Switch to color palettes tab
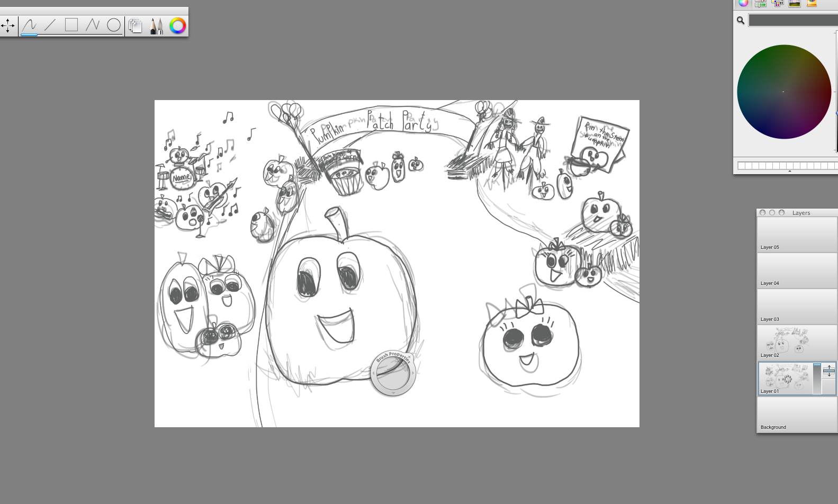The image size is (838, 504). click(x=777, y=3)
